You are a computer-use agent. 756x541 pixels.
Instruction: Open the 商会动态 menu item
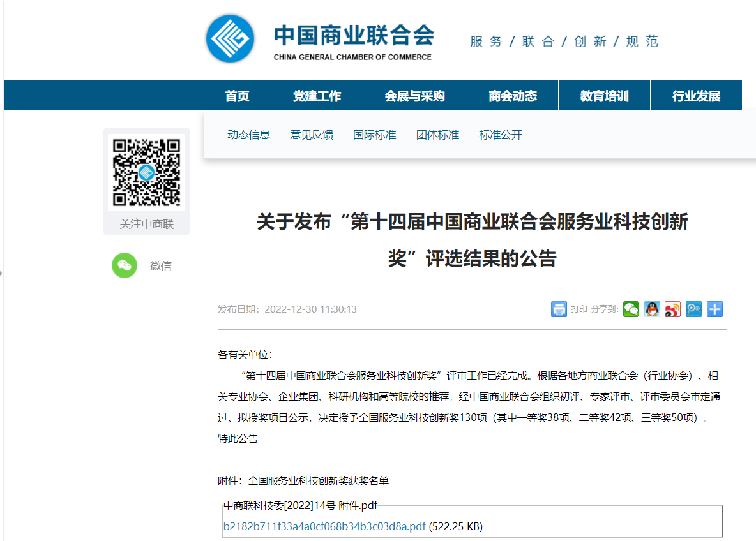click(x=513, y=96)
